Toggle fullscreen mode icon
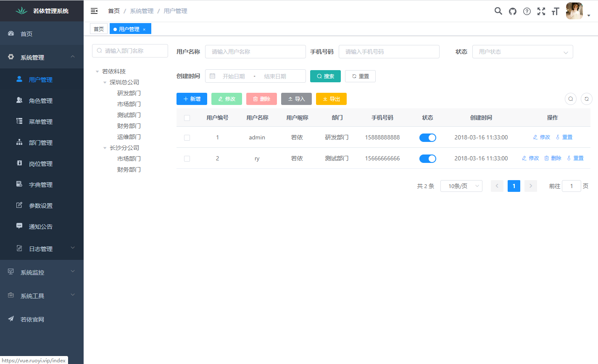 (x=541, y=11)
